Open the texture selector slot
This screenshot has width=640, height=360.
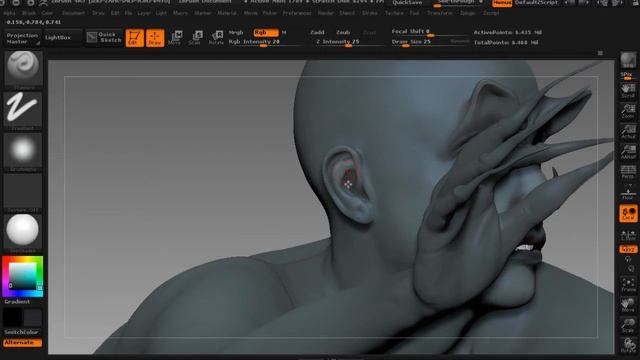(x=23, y=192)
